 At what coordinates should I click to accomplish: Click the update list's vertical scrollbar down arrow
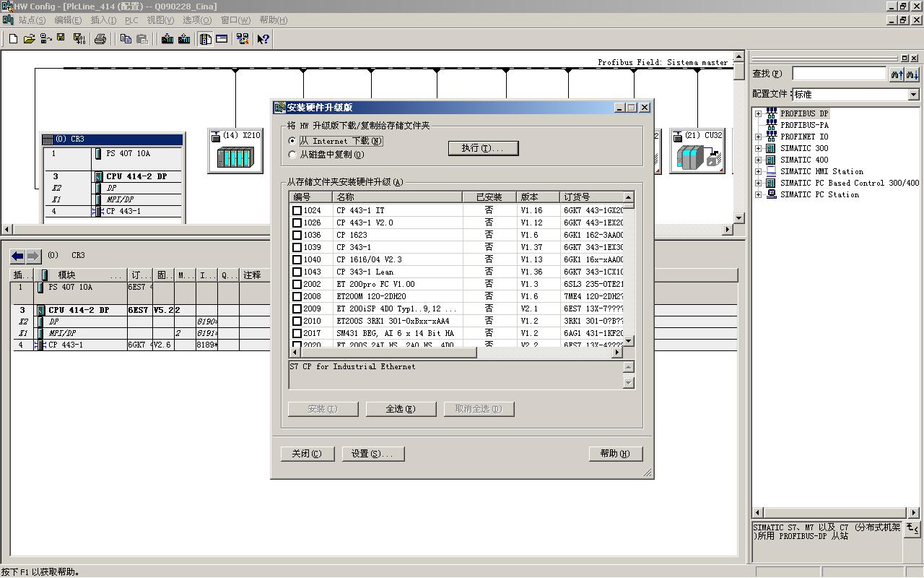tap(628, 341)
